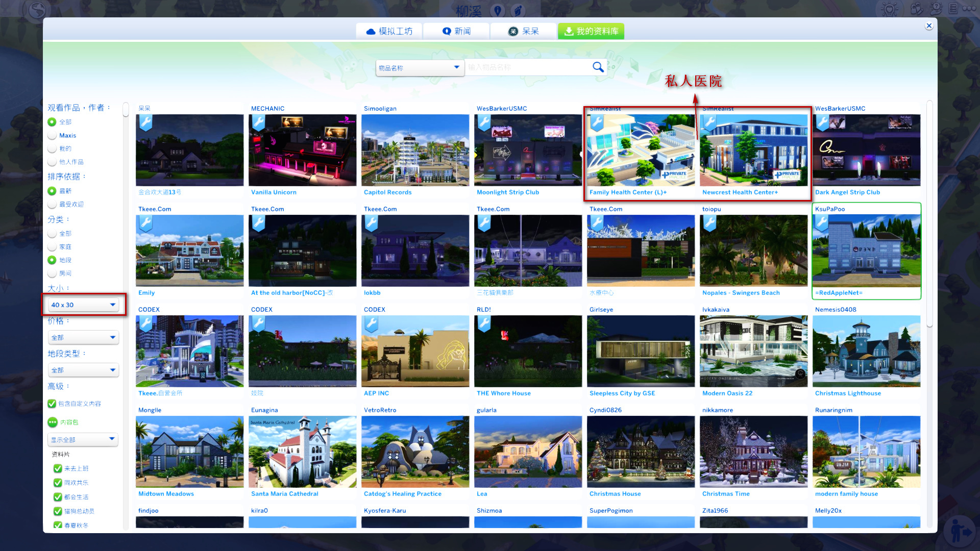This screenshot has width=980, height=551.
Task: Click wrench badge on Moonlight Strip Club lot
Action: coord(484,123)
